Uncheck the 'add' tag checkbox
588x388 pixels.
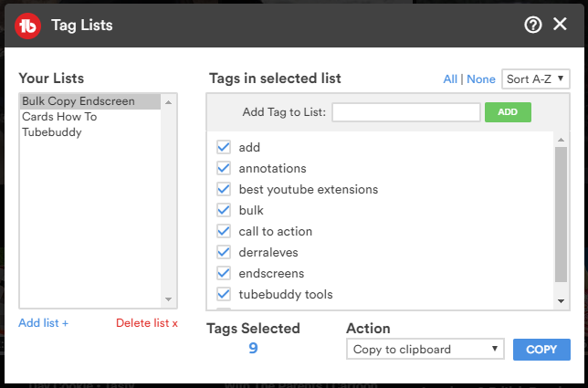tap(223, 147)
